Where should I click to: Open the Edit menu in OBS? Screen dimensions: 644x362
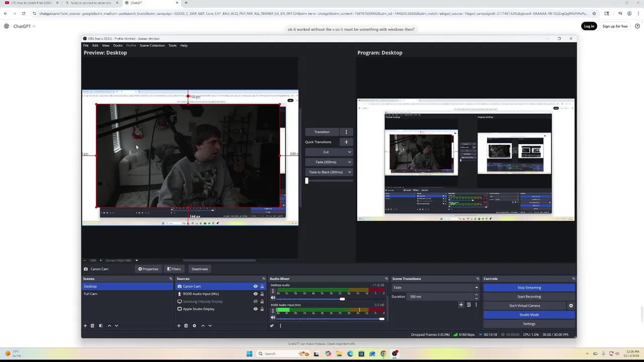coord(95,45)
